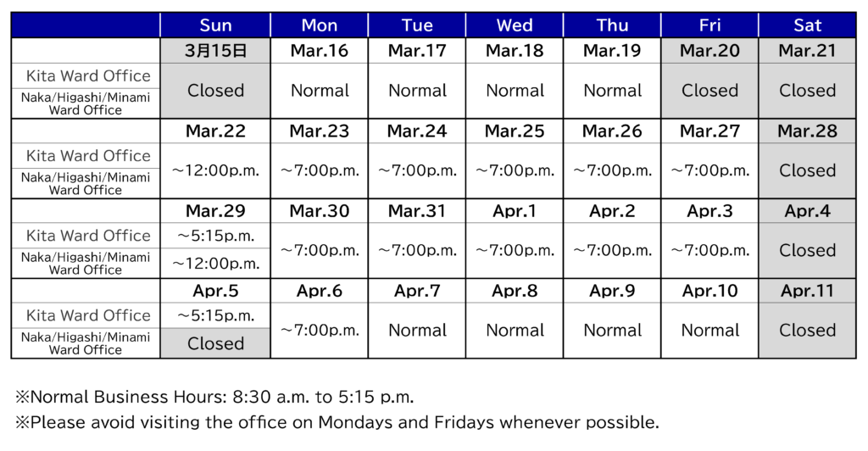The image size is (868, 451).
Task: Select the Mar.31 date cell
Action: coord(417,211)
